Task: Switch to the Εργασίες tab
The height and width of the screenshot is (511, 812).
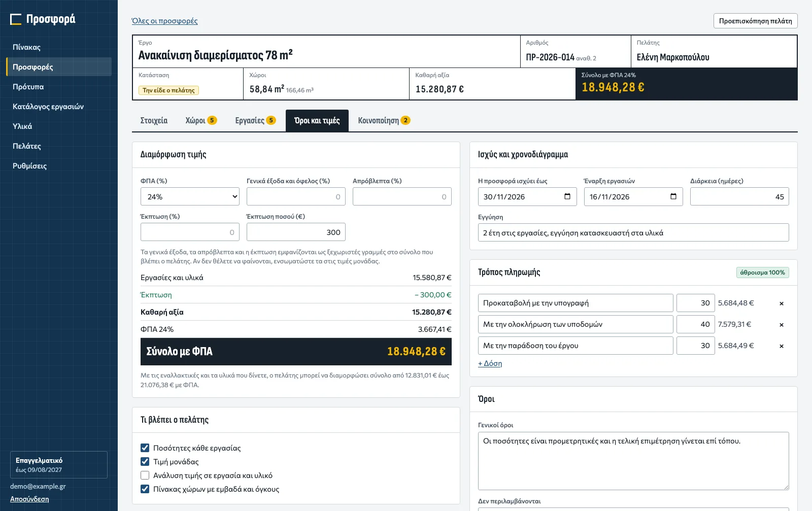Action: click(255, 121)
